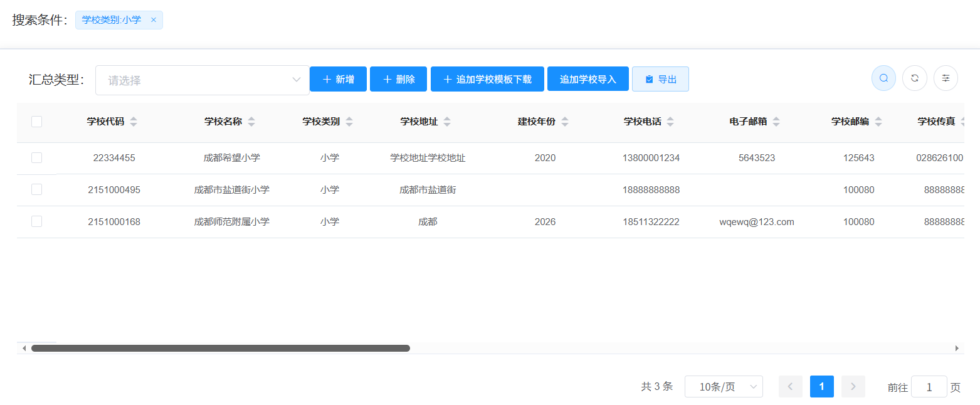The height and width of the screenshot is (405, 980).
Task: Click the refresh icon button
Action: pos(915,78)
